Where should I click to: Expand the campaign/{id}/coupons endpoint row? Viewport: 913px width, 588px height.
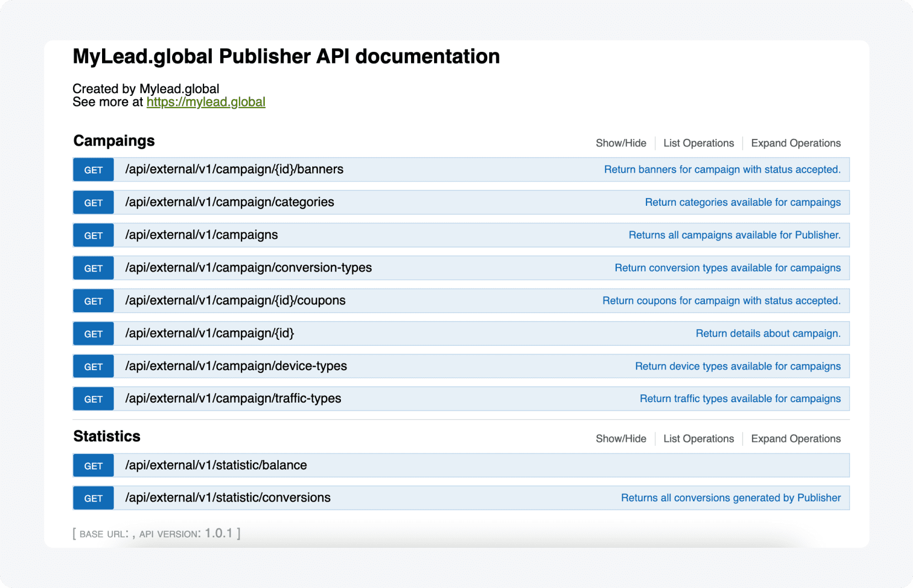236,301
